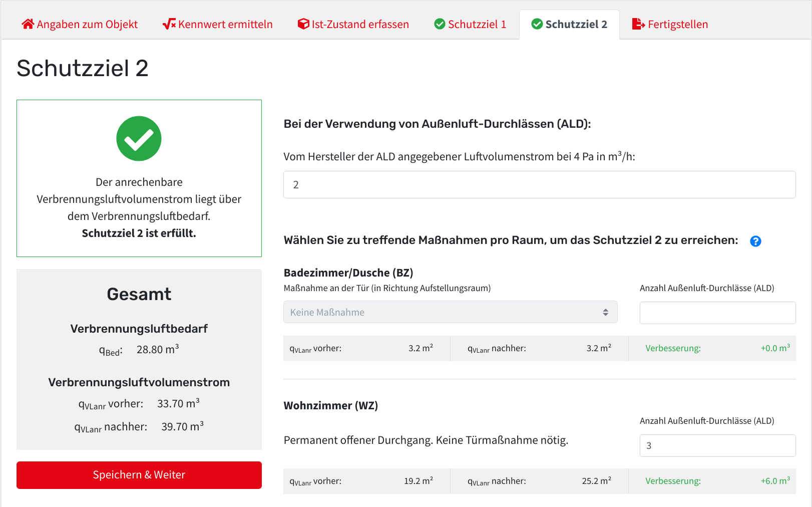Click the export icon beside Fertigstellen
The width and height of the screenshot is (812, 507).
[638, 24]
